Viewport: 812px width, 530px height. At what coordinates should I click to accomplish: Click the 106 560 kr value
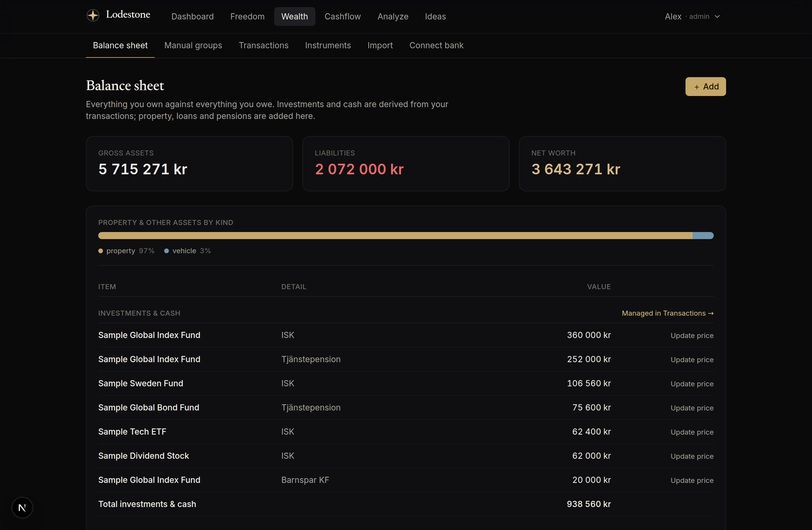[589, 383]
